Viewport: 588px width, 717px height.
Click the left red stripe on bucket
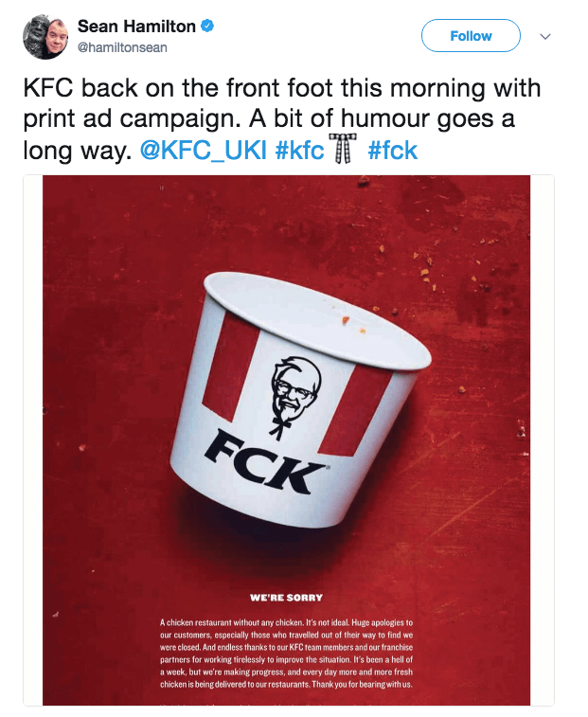(x=231, y=366)
